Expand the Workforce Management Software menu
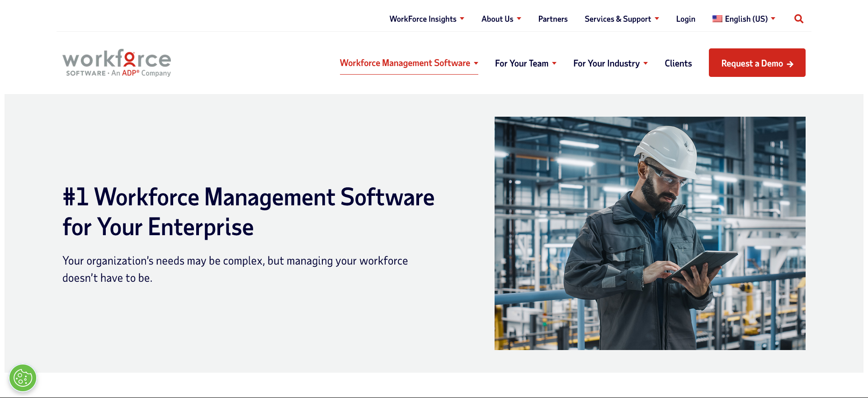This screenshot has width=868, height=398. 409,63
